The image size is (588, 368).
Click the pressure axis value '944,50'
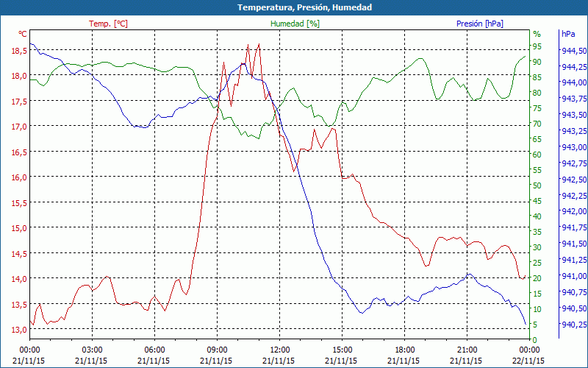574,51
